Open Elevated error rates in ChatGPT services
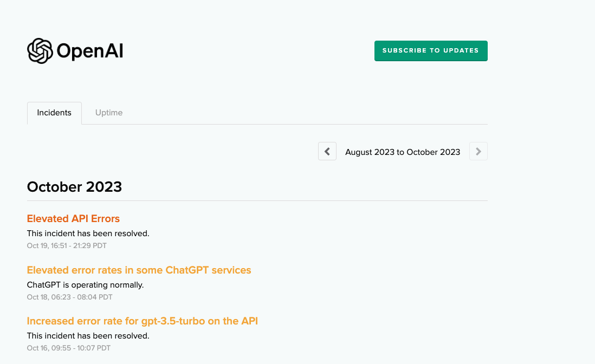Image resolution: width=595 pixels, height=364 pixels. (x=139, y=270)
